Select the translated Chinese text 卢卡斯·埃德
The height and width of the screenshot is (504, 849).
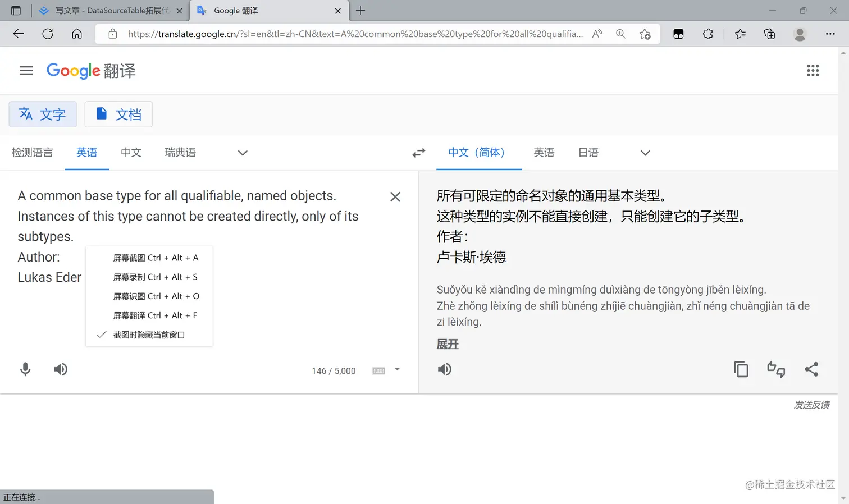[x=471, y=257]
